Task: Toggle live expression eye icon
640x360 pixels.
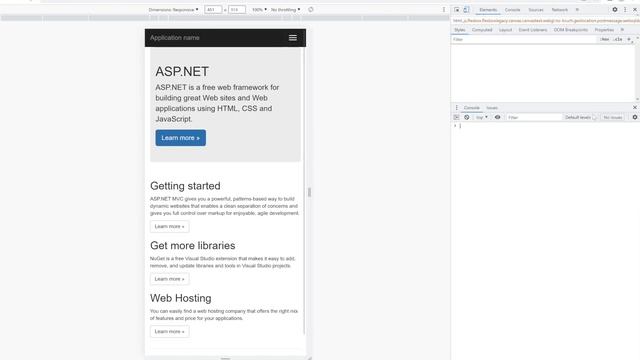Action: tap(498, 118)
